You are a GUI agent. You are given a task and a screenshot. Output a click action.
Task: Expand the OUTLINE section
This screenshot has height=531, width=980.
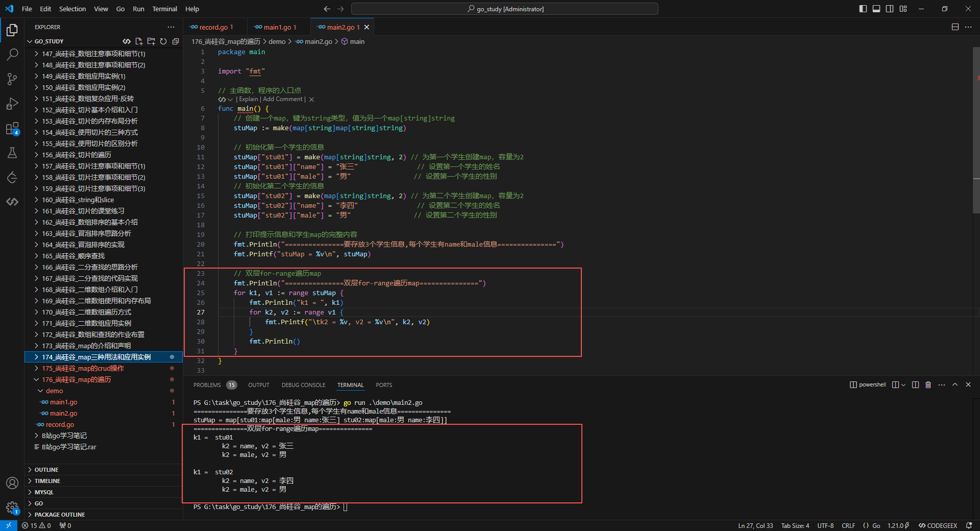[x=104, y=470]
